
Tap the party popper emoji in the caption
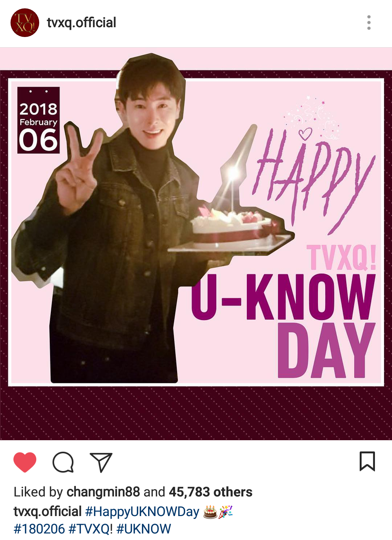(x=225, y=512)
